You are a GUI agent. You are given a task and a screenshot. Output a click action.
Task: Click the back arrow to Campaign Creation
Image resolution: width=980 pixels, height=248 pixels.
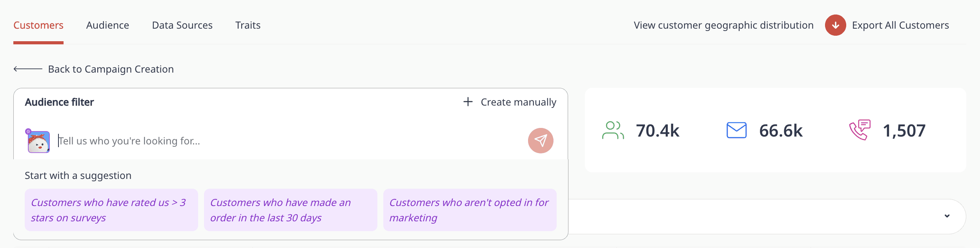[28, 69]
